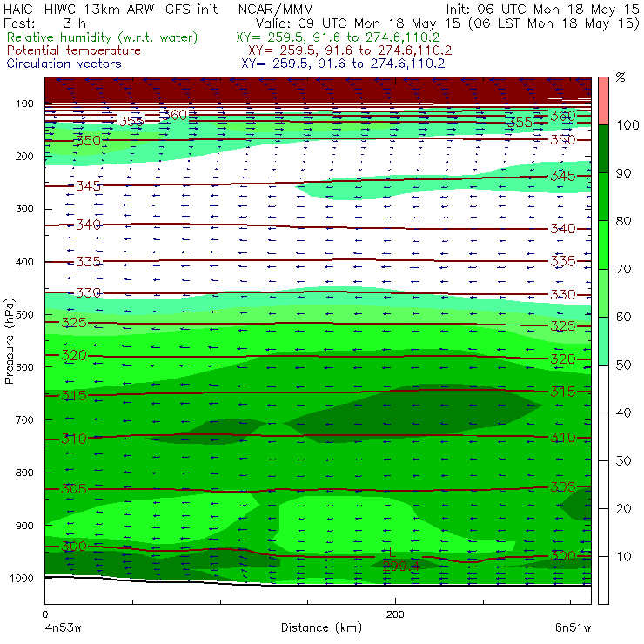Screen dimensions: 644x644
Task: Click the '6n51w' end location label
Action: pyautogui.click(x=574, y=628)
